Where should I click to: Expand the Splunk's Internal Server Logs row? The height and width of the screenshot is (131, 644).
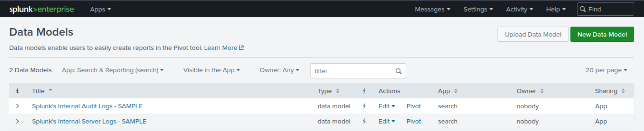[x=17, y=121]
